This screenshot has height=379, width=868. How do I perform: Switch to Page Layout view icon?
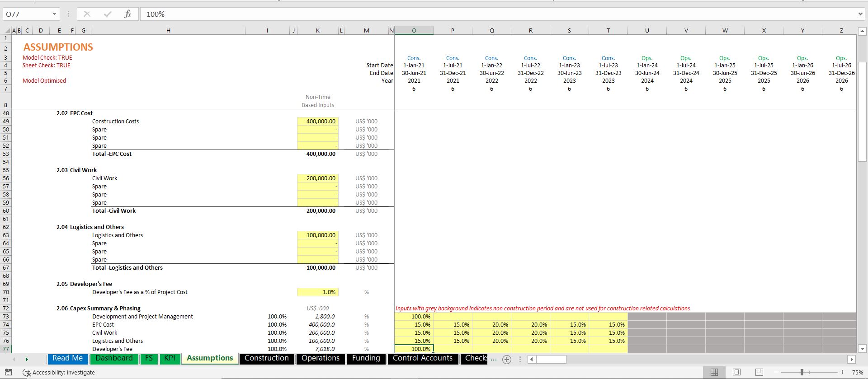[x=736, y=372]
